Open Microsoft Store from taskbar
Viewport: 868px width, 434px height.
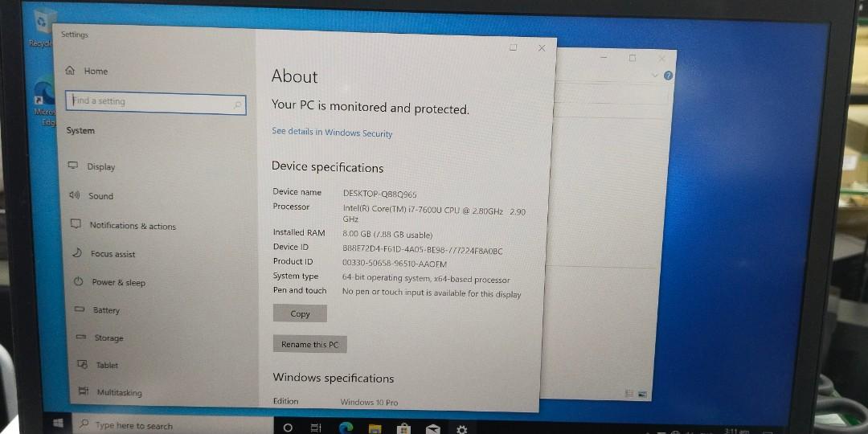404,428
